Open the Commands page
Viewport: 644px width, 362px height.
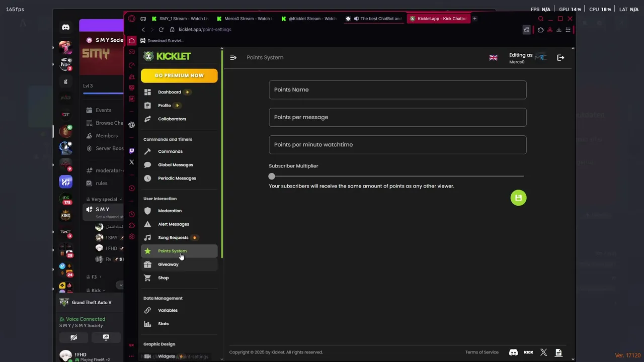pos(179,151)
